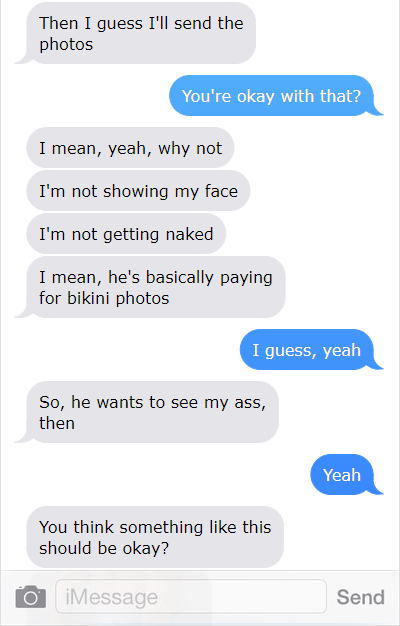Focus the iMessage text input field
The width and height of the screenshot is (400, 626).
pyautogui.click(x=191, y=596)
